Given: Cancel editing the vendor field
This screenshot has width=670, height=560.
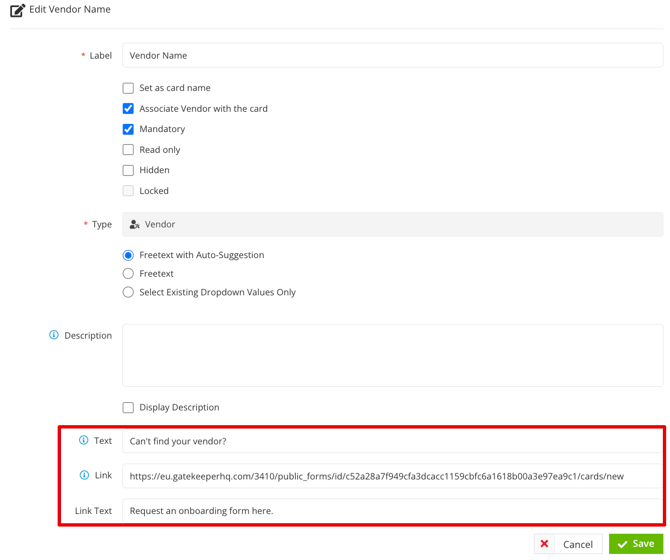Looking at the screenshot, I should [568, 544].
